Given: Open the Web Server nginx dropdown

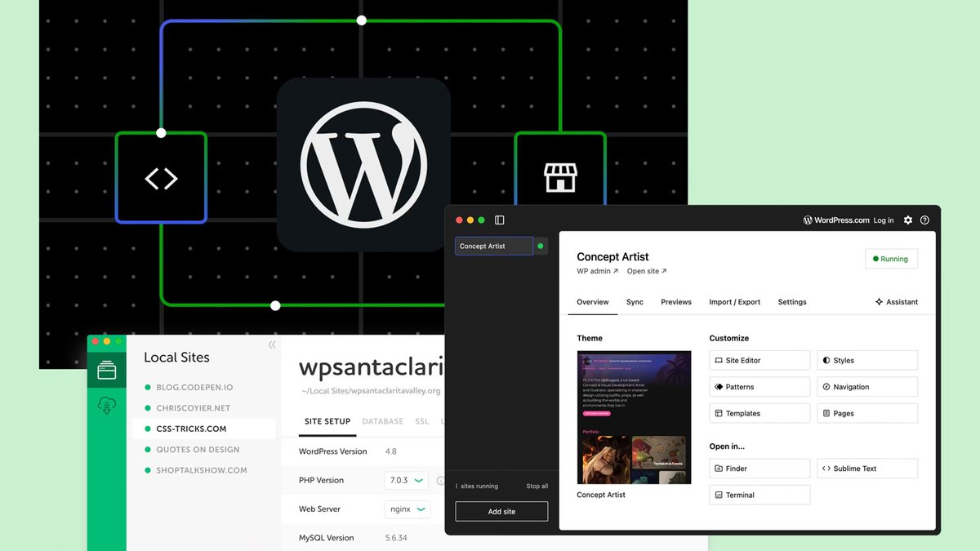Looking at the screenshot, I should tap(407, 509).
